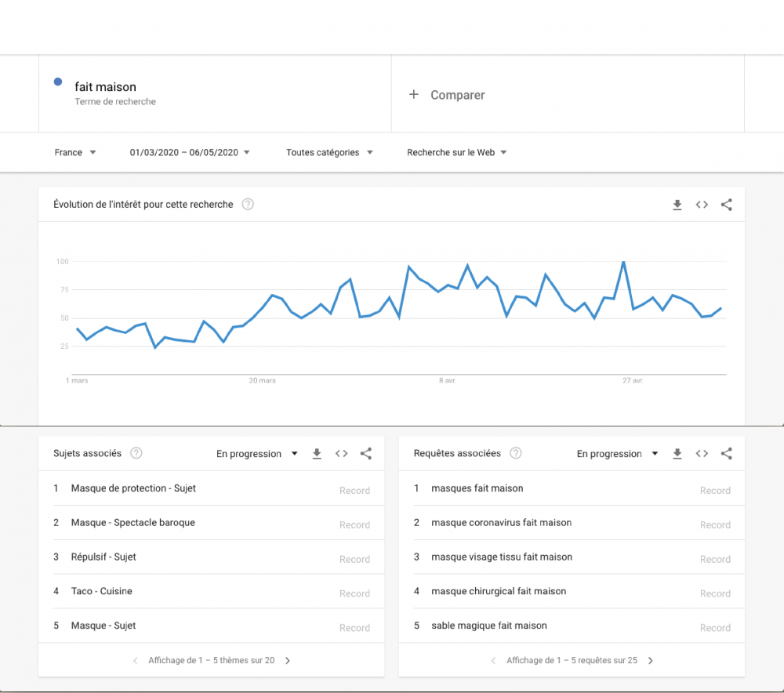Open embed code for interest chart
784x693 pixels.
coord(702,205)
